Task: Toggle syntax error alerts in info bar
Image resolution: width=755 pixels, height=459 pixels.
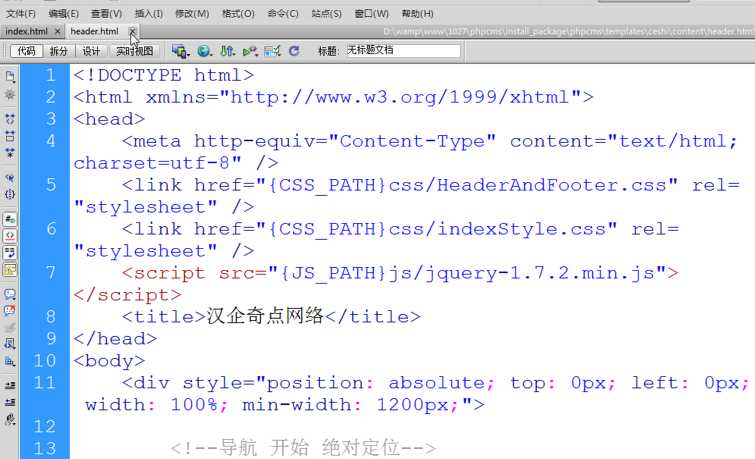Action: (x=10, y=270)
